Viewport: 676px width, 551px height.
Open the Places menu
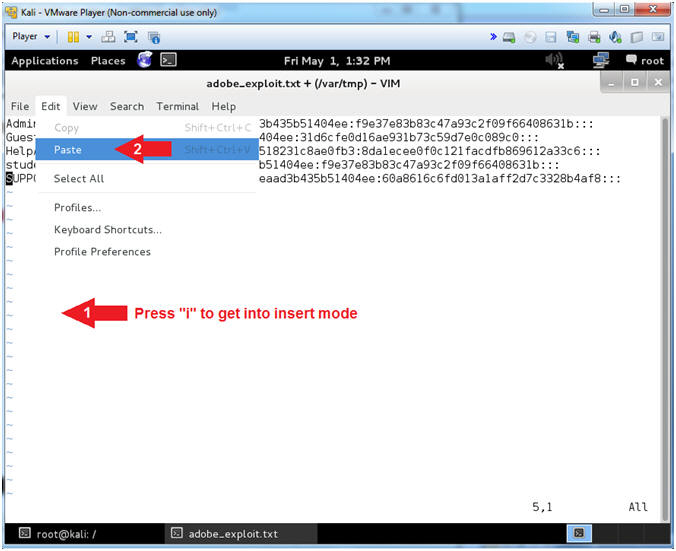click(x=108, y=61)
